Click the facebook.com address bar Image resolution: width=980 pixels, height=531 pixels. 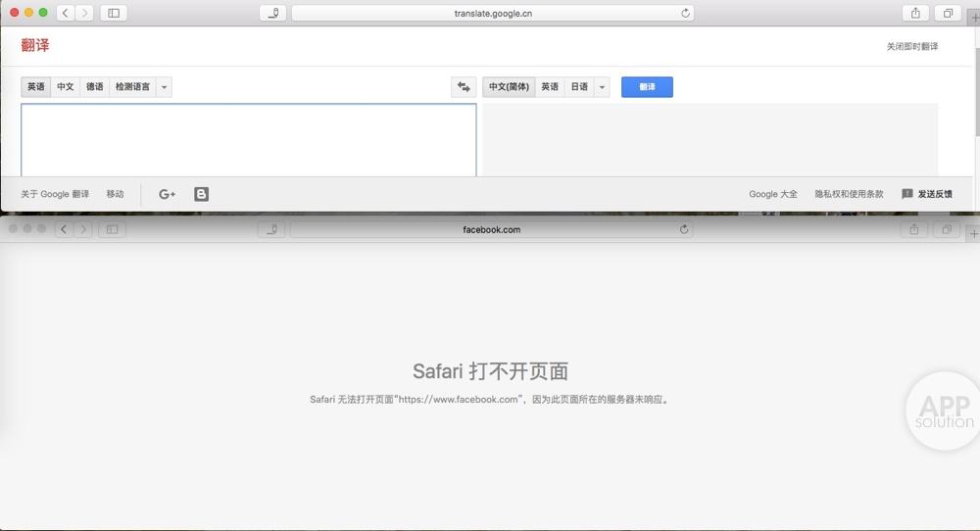(491, 230)
